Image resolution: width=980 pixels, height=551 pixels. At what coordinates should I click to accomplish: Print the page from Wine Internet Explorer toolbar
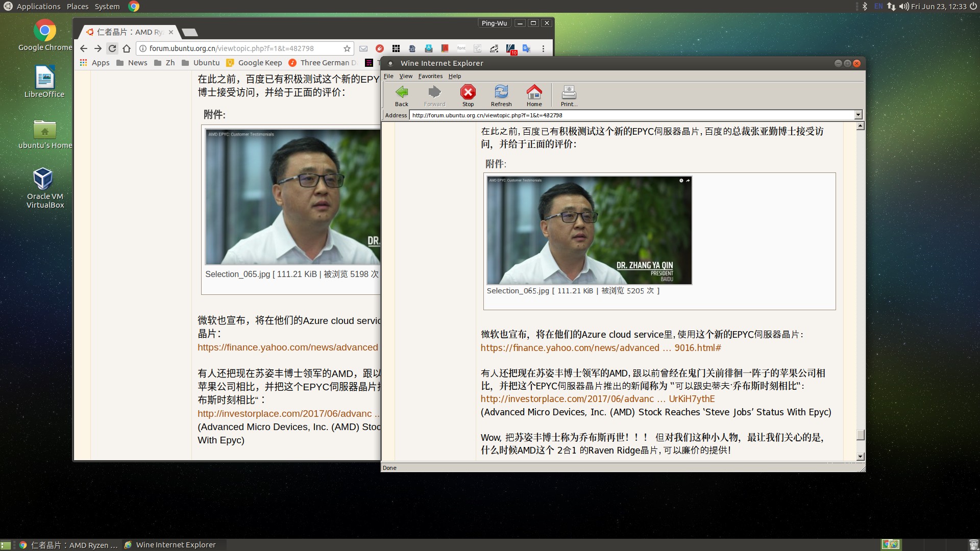[569, 95]
